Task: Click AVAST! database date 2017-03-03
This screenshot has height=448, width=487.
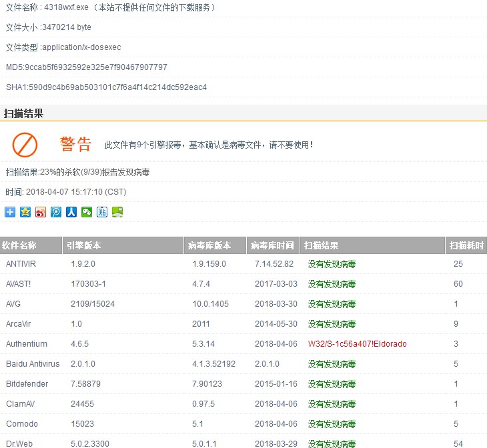Action: coord(276,284)
